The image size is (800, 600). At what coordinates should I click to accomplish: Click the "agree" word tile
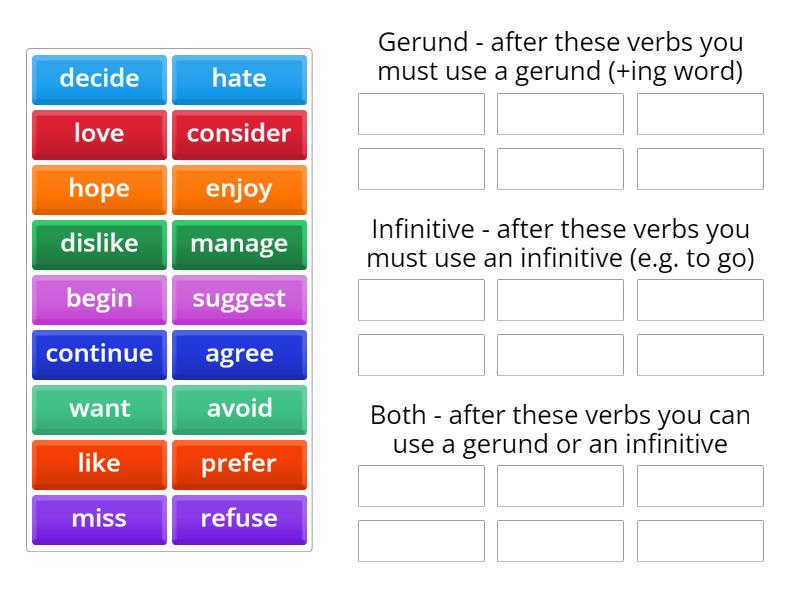tap(239, 354)
